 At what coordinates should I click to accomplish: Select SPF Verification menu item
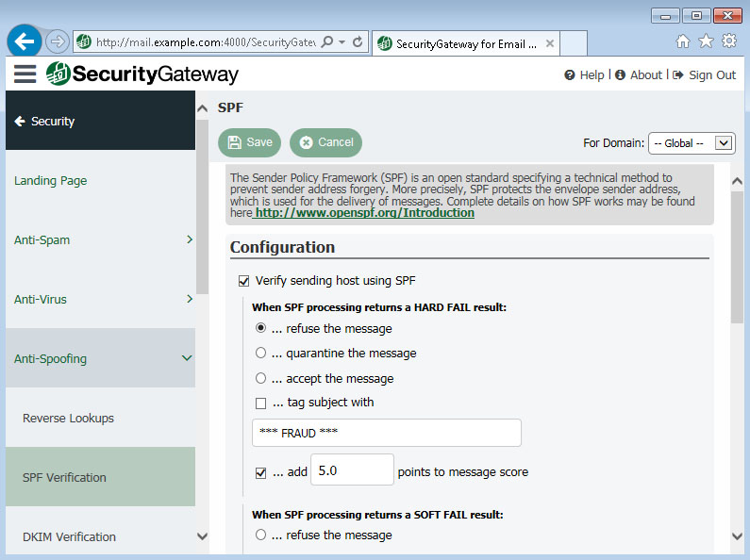[x=100, y=477]
